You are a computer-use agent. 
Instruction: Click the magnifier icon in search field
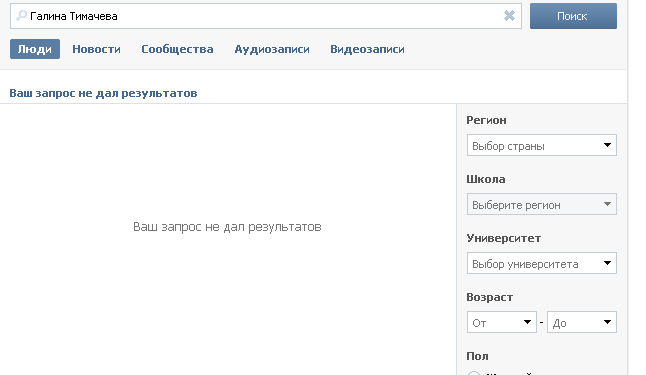pos(21,16)
